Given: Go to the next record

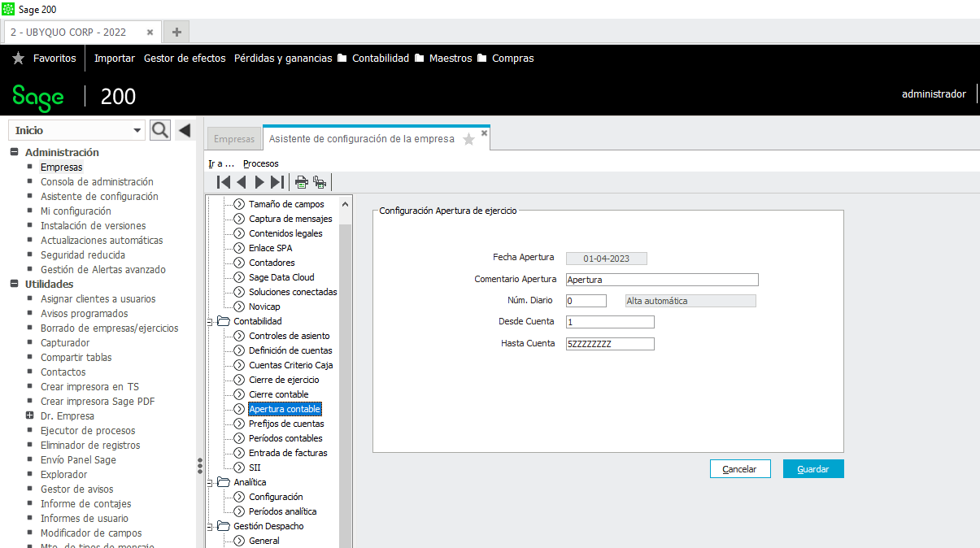Looking at the screenshot, I should [x=259, y=182].
